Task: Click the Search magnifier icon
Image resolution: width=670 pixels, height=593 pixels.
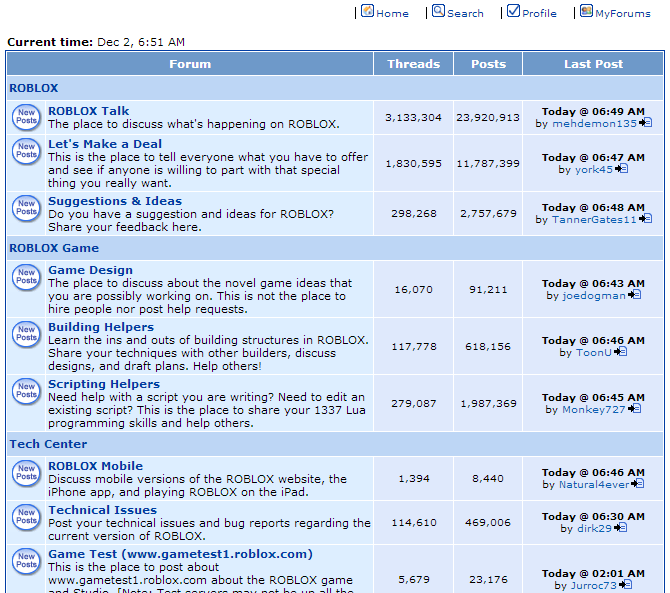Action: click(438, 11)
